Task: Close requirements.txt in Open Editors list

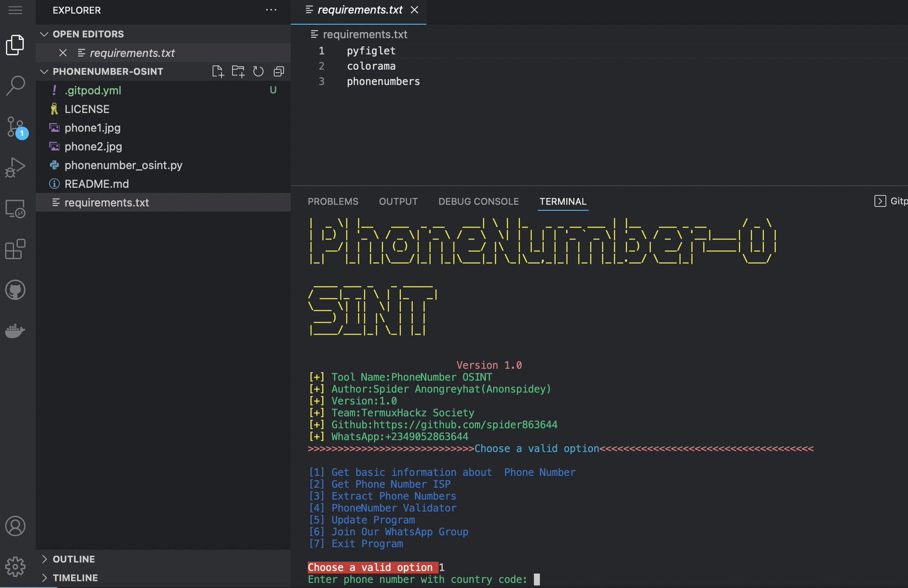Action: 63,53
